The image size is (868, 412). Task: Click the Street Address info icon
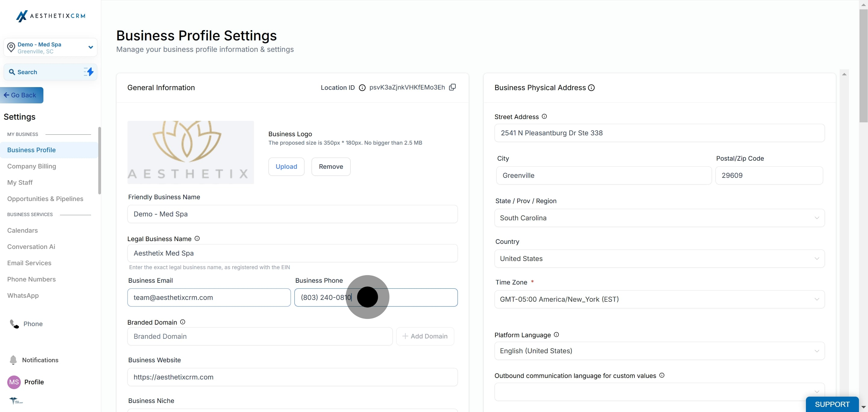544,117
